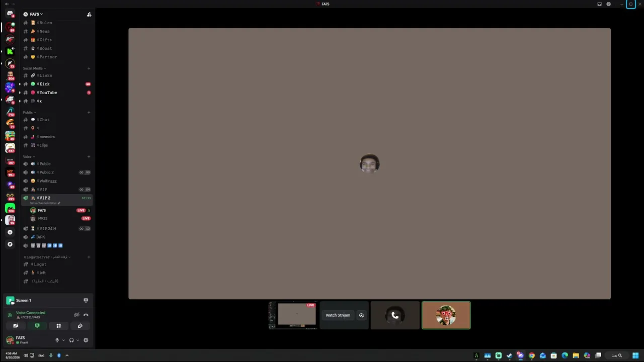644x362 pixels.
Task: Collapse the Public category
Action: (x=29, y=113)
